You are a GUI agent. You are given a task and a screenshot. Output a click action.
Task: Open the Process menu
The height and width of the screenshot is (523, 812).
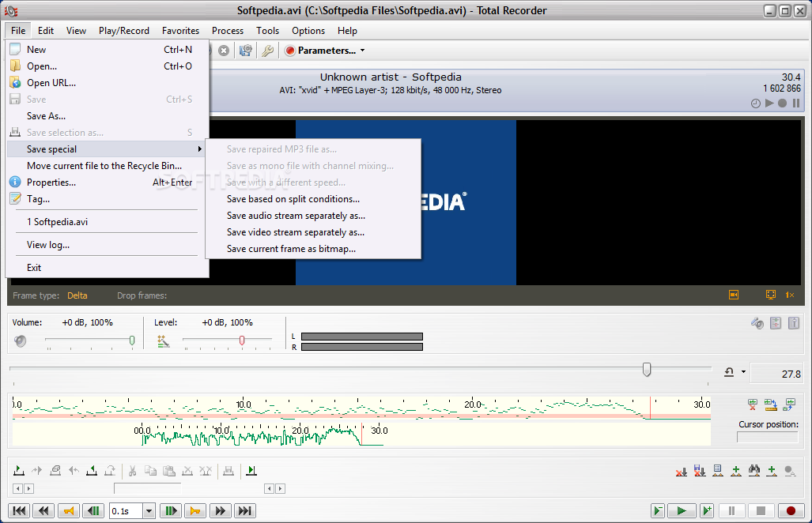pyautogui.click(x=228, y=31)
